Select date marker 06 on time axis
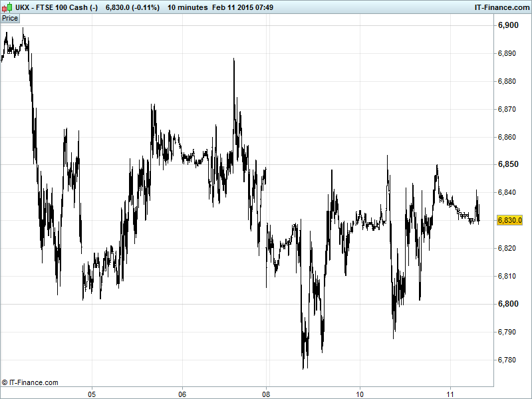 (x=182, y=392)
